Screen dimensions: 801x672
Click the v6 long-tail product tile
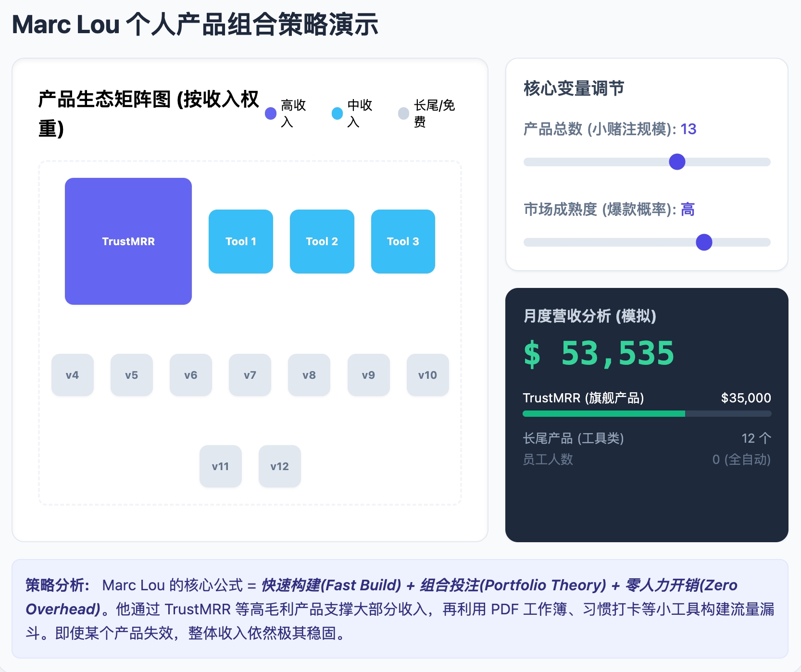[x=191, y=375]
